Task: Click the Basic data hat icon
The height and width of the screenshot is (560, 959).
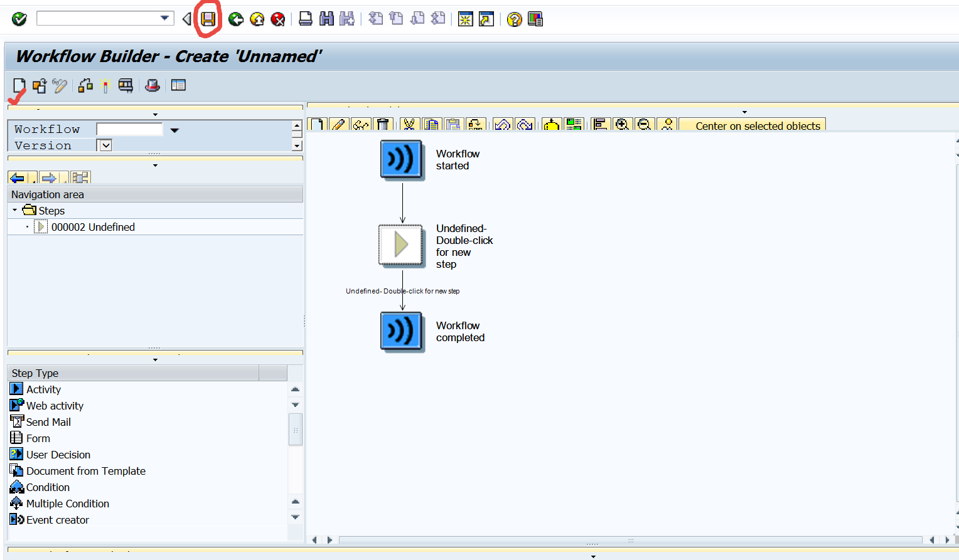Action: click(x=152, y=85)
